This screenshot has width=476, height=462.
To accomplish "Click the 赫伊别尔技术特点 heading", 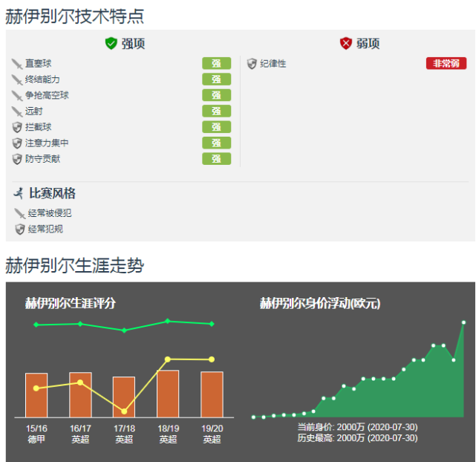I will pos(75,16).
